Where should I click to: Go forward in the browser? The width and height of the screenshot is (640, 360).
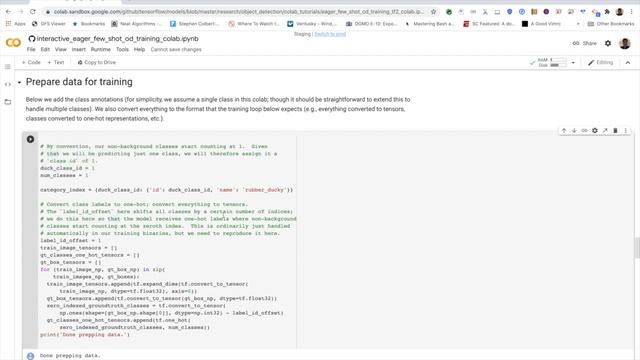[21, 12]
